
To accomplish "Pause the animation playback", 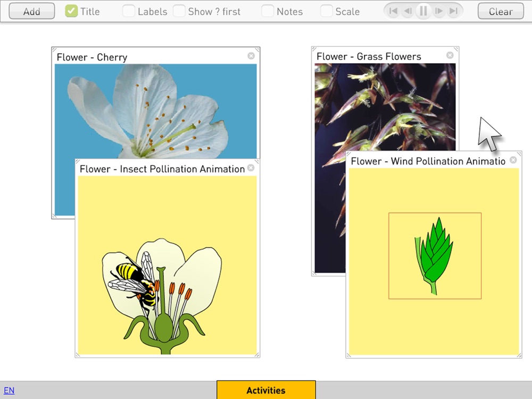I will pos(423,11).
